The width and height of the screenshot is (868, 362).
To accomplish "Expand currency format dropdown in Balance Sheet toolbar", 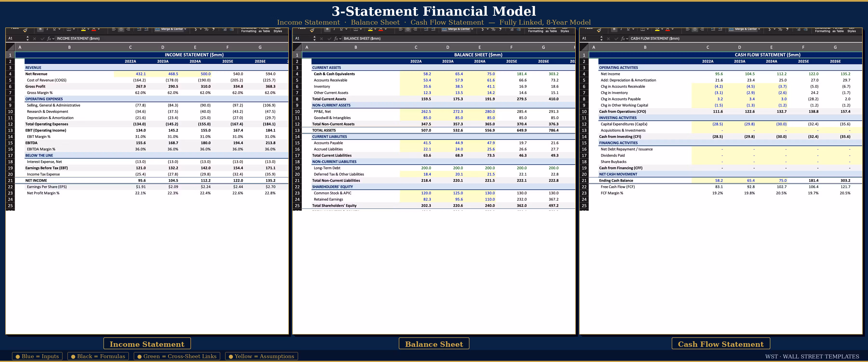I will [488, 29].
